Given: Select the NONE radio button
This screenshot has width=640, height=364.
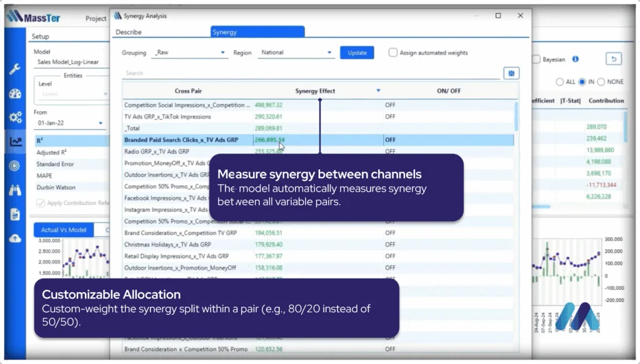Looking at the screenshot, I should point(601,82).
